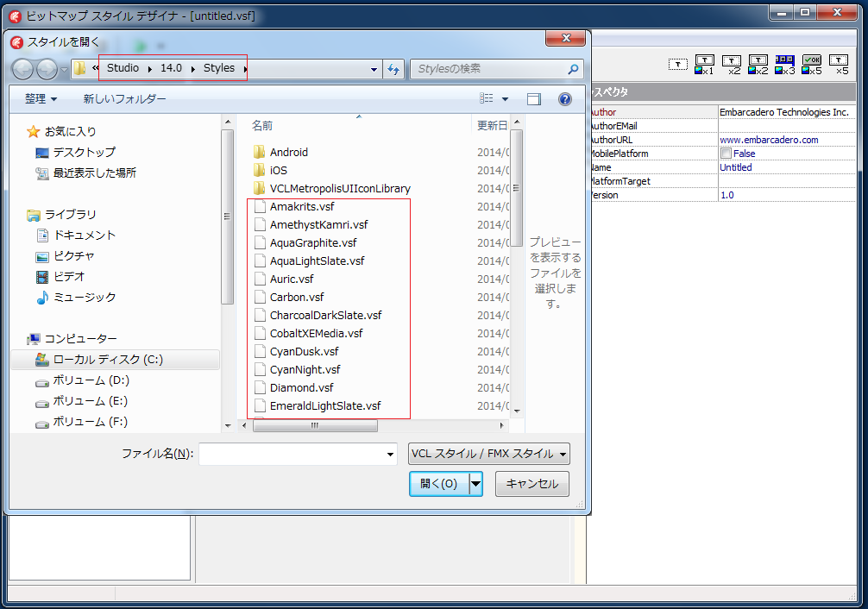The height and width of the screenshot is (609, 868).
Task: Select コンピューター in the navigation pane
Action: pos(80,339)
